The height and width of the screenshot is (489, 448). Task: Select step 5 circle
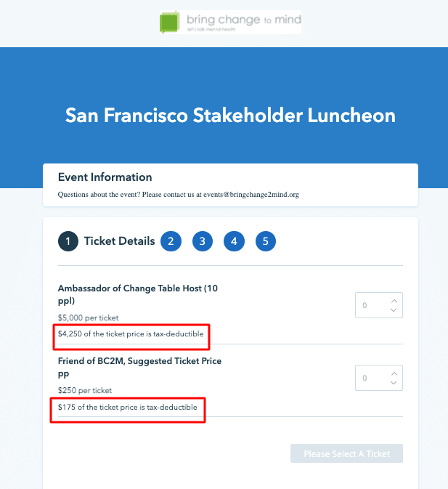(x=266, y=241)
